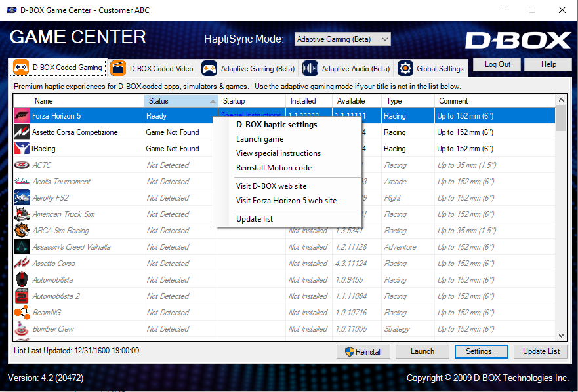Click the gamepad icon on Adaptive Gaming tab

pyautogui.click(x=209, y=68)
